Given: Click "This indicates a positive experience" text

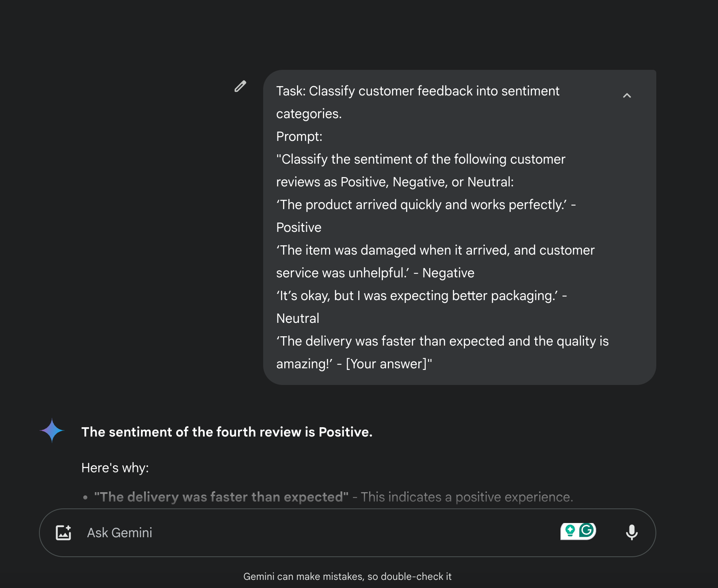Looking at the screenshot, I should click(x=467, y=497).
